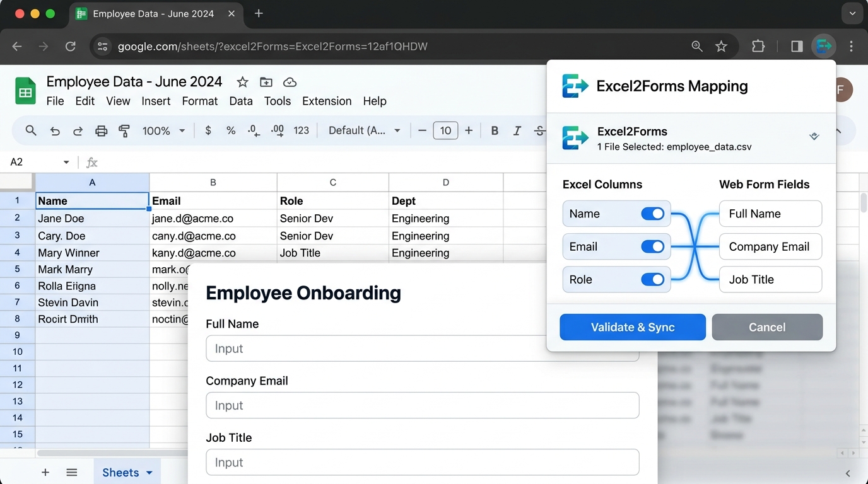Apply bold formatting
Image resolution: width=868 pixels, height=484 pixels.
[495, 130]
